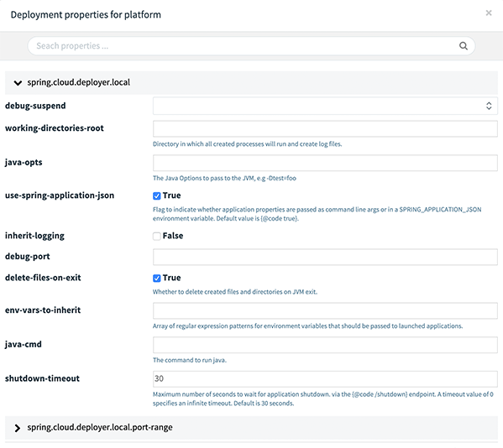Image resolution: width=503 pixels, height=448 pixels.
Task: Select the debug-port input field
Action: point(325,257)
